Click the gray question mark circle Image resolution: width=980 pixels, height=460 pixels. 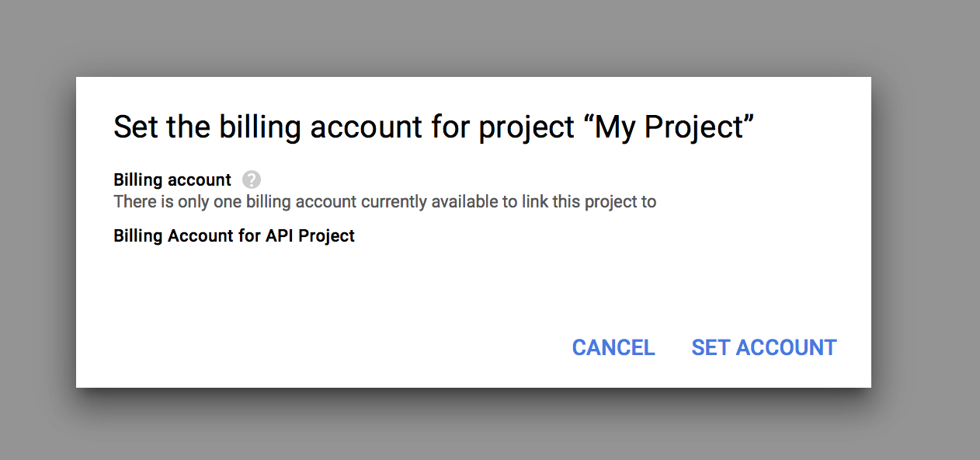252,179
